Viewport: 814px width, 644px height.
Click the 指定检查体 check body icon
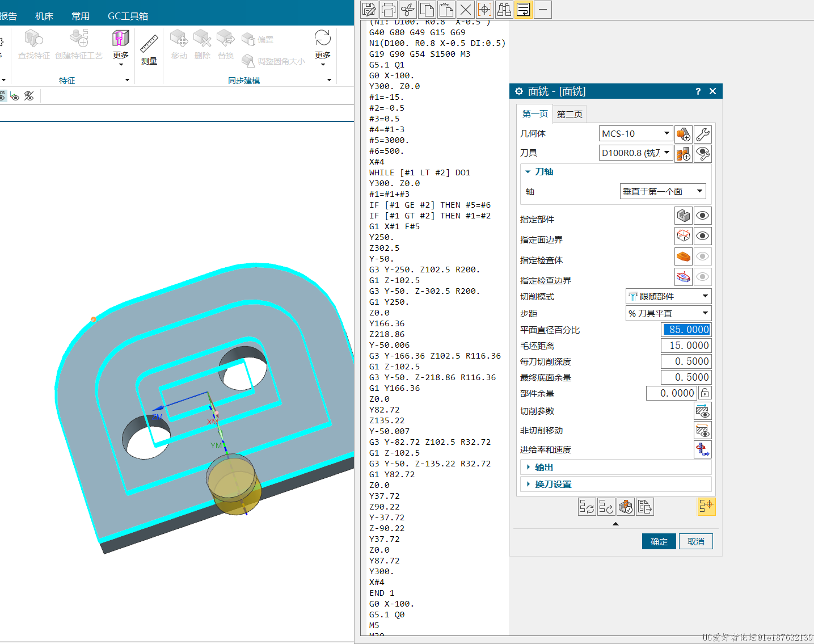(684, 256)
